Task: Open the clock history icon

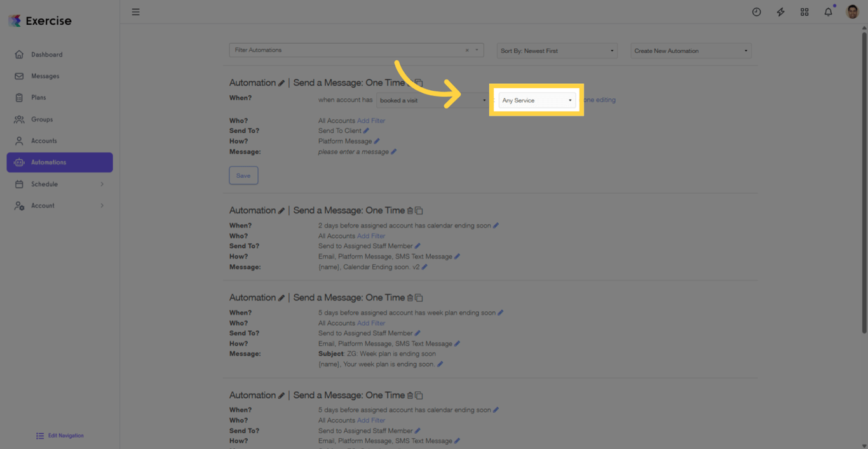Action: [756, 12]
